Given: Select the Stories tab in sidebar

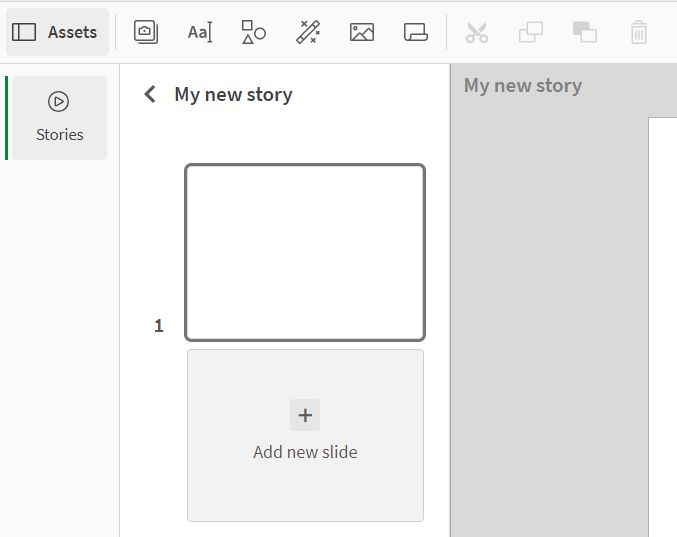Looking at the screenshot, I should pyautogui.click(x=59, y=117).
